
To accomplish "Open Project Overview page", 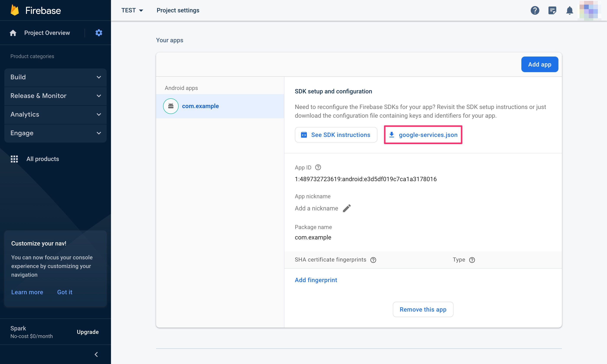I will pyautogui.click(x=47, y=33).
